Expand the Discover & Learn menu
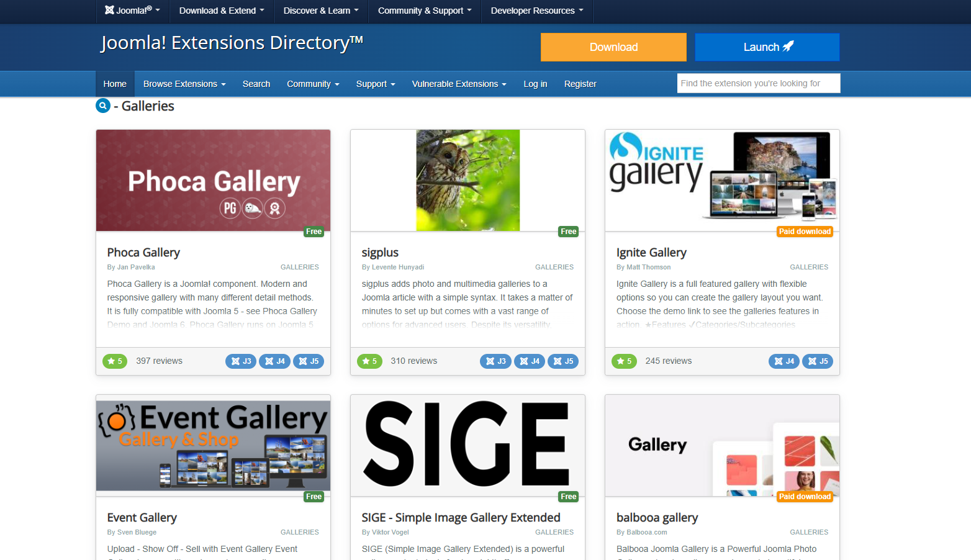The height and width of the screenshot is (560, 971). [x=321, y=11]
